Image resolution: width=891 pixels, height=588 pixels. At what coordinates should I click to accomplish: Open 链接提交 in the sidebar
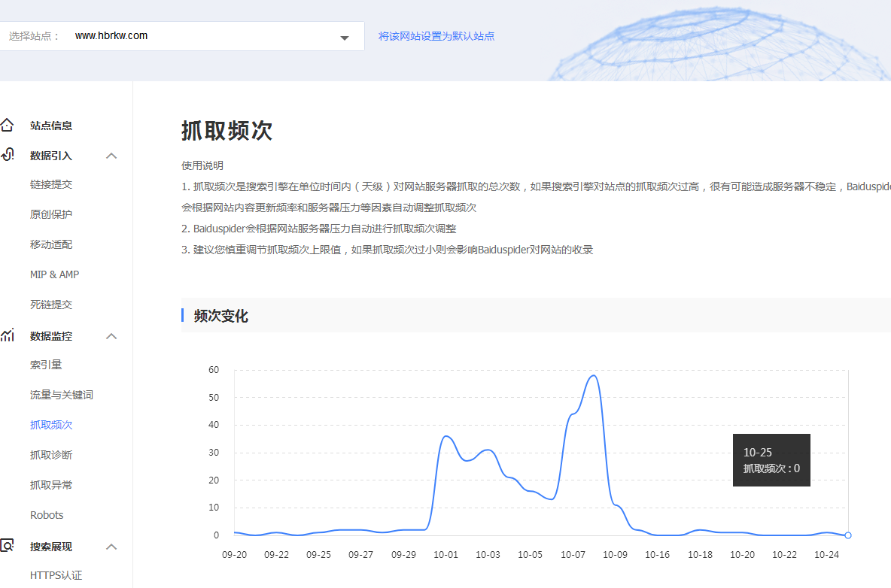point(51,184)
